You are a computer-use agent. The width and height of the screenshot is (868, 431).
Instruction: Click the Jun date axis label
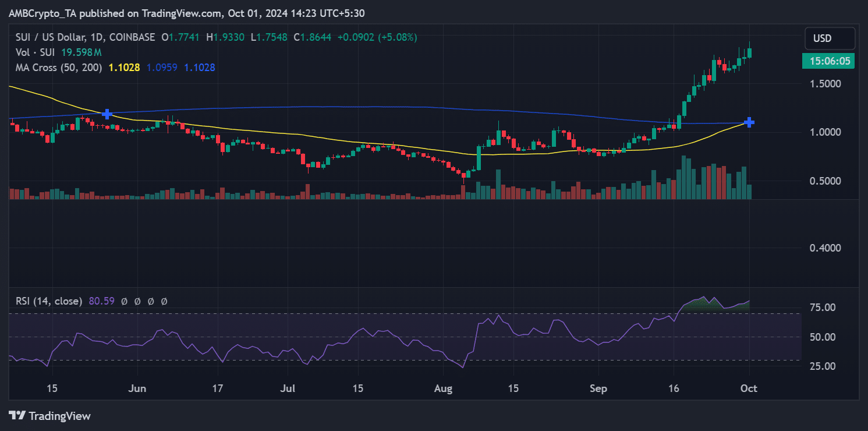pos(137,388)
